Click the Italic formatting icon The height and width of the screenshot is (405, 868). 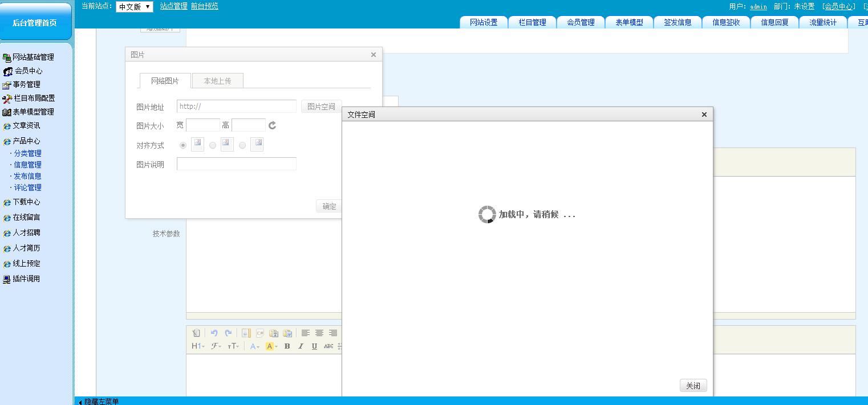click(x=301, y=346)
